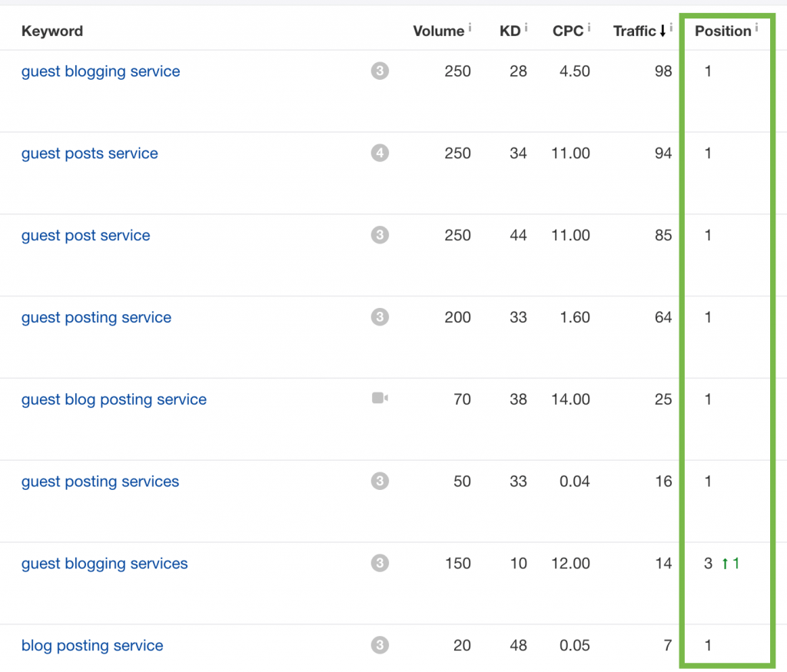Select KD value 48
This screenshot has width=787, height=672.
[x=519, y=645]
